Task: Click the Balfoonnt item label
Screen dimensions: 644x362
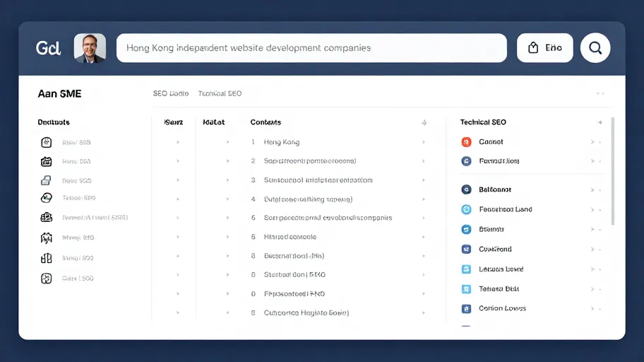Action: pyautogui.click(x=495, y=189)
